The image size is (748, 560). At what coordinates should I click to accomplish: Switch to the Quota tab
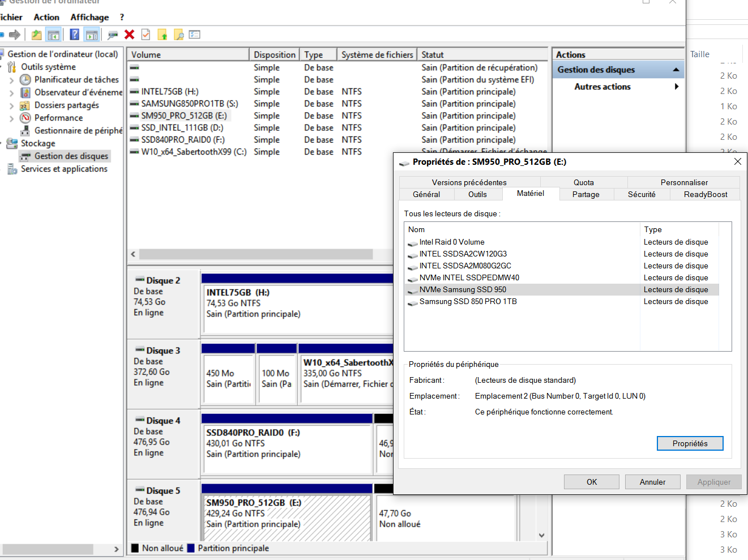pyautogui.click(x=584, y=182)
